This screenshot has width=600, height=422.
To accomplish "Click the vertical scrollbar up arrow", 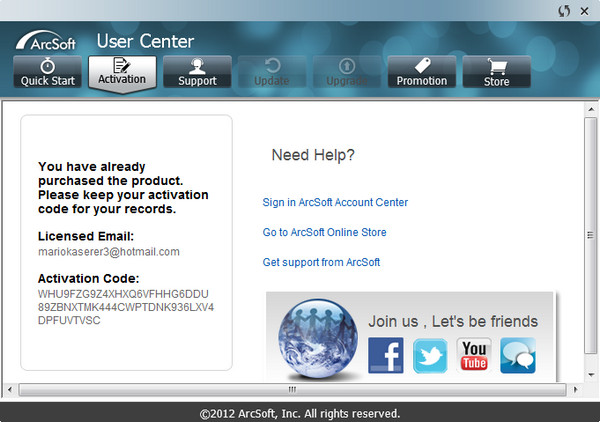I will pyautogui.click(x=591, y=109).
